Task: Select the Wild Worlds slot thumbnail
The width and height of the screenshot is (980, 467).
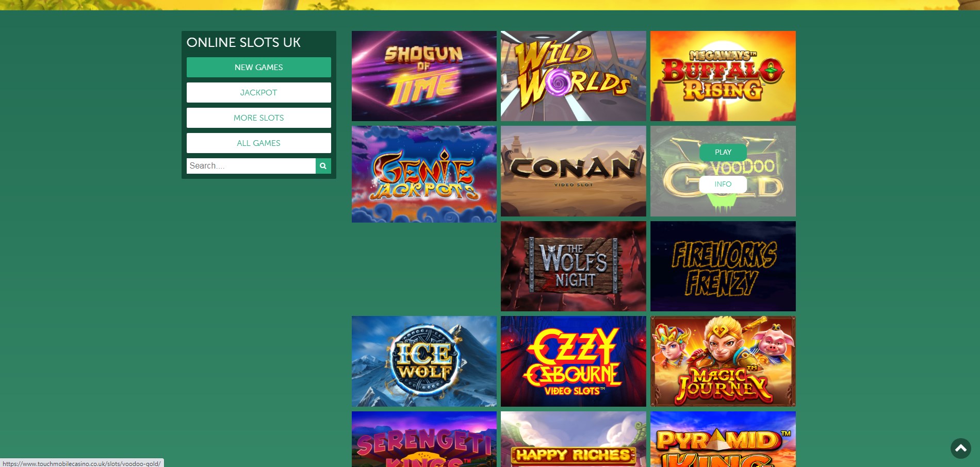Action: click(573, 76)
